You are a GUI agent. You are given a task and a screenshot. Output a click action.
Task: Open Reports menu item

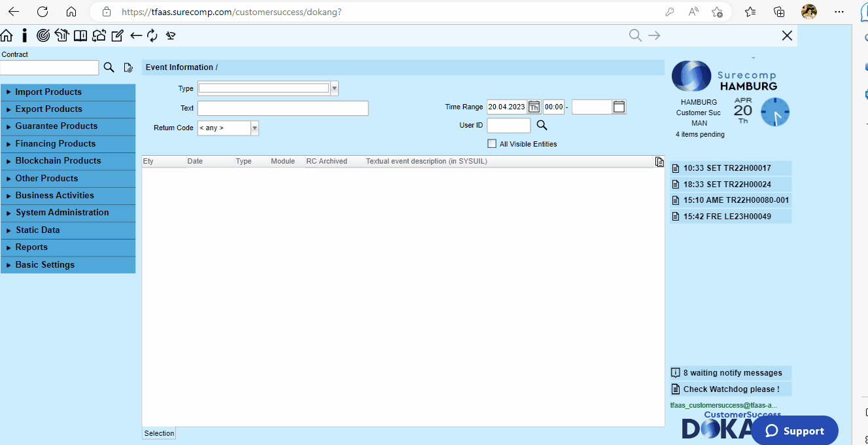coord(68,247)
